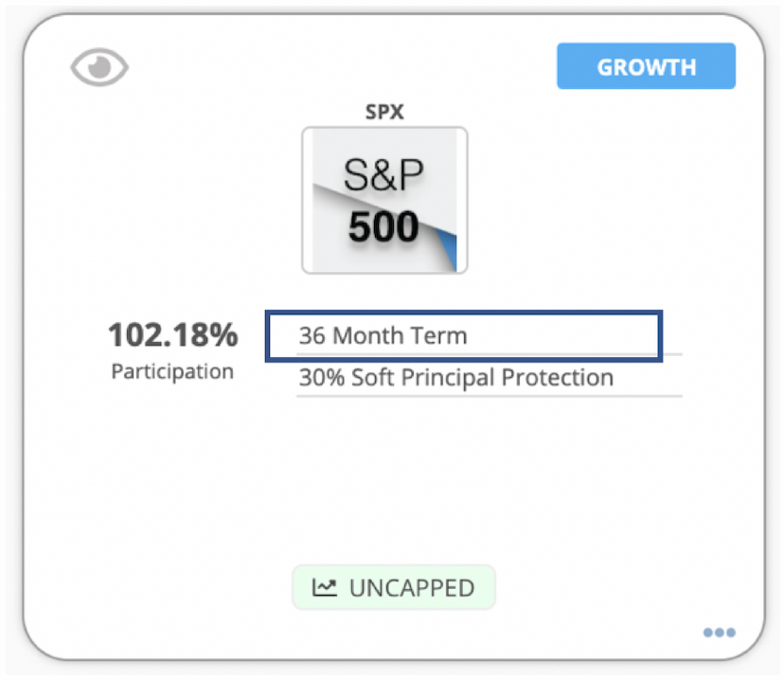This screenshot has width=784, height=680.
Task: Click the blue corner of S&P logo
Action: click(x=447, y=248)
